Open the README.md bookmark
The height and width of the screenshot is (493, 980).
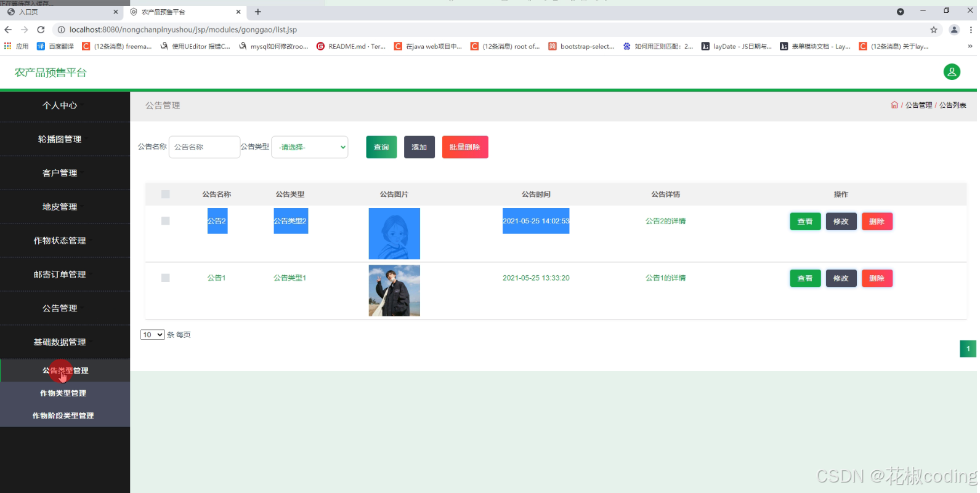351,46
